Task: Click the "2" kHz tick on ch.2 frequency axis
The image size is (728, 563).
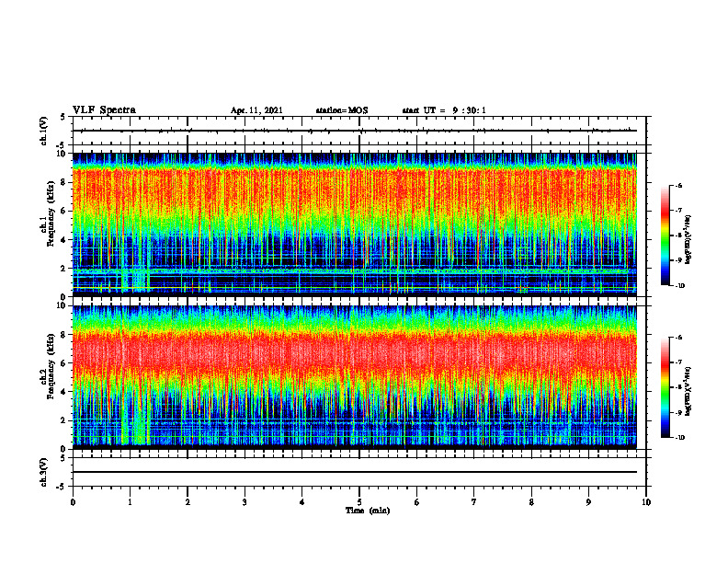Action: click(x=63, y=420)
